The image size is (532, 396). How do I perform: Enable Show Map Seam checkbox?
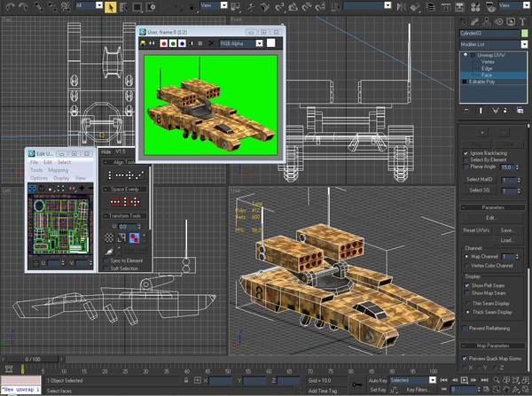(x=467, y=293)
